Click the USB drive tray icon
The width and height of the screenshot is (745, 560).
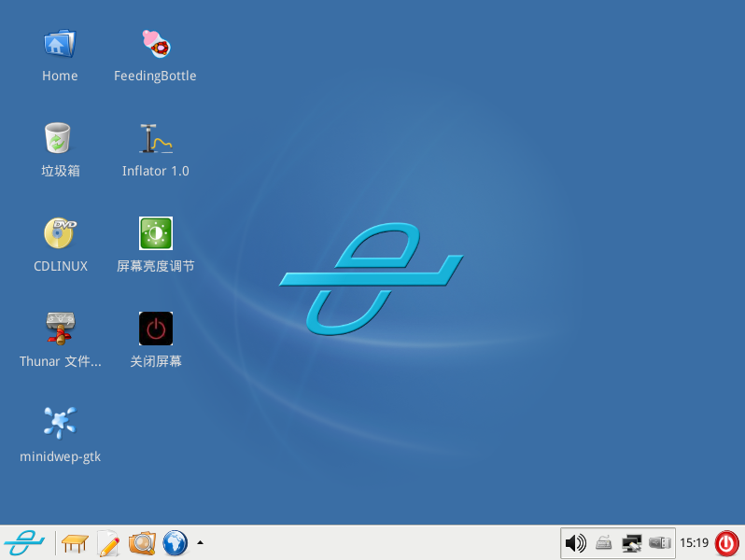(660, 542)
